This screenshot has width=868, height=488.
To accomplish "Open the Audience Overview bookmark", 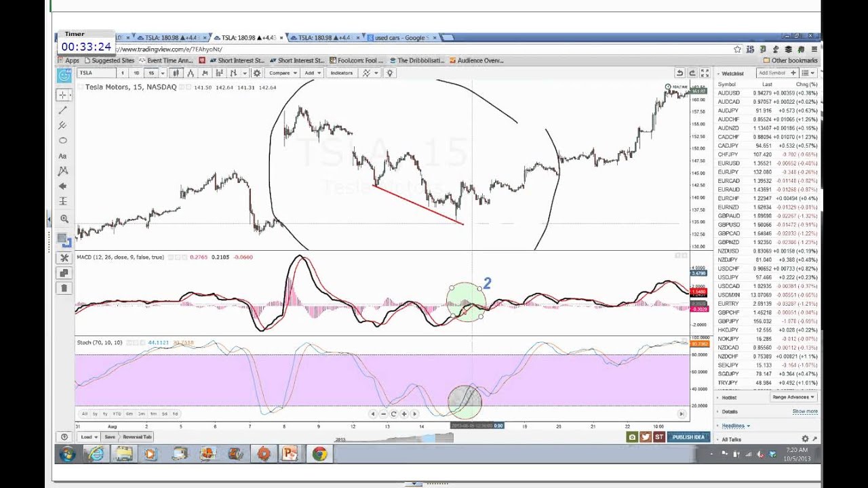I will (476, 60).
